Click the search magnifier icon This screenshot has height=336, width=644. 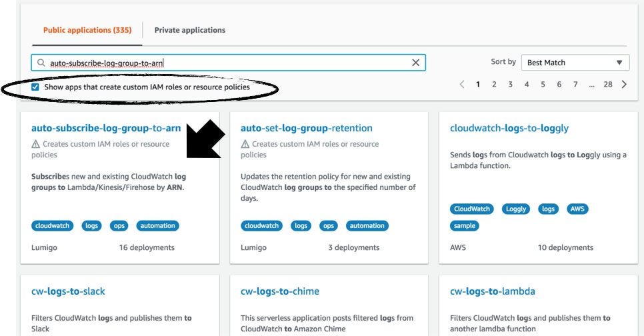(41, 63)
